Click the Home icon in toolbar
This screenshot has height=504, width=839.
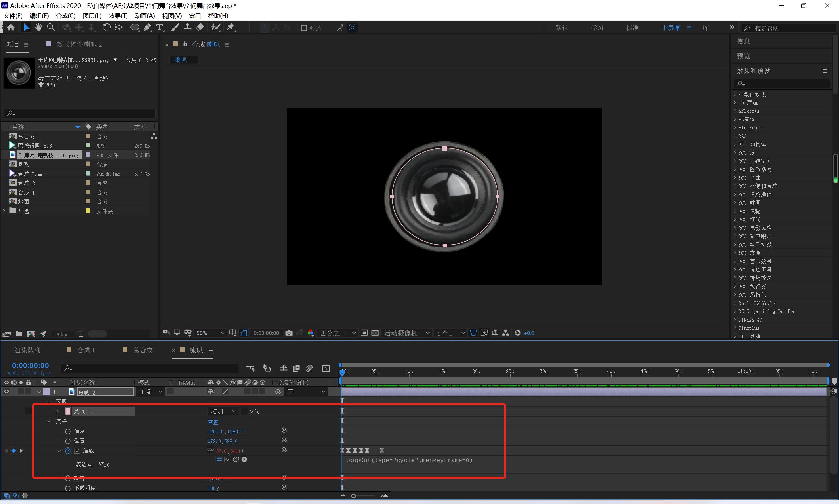click(10, 28)
